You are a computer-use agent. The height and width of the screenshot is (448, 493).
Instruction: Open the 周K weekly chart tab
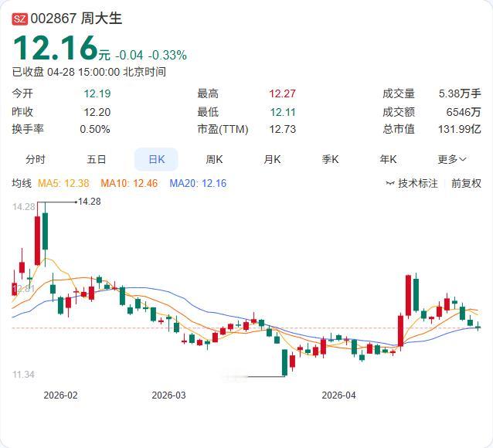[214, 159]
